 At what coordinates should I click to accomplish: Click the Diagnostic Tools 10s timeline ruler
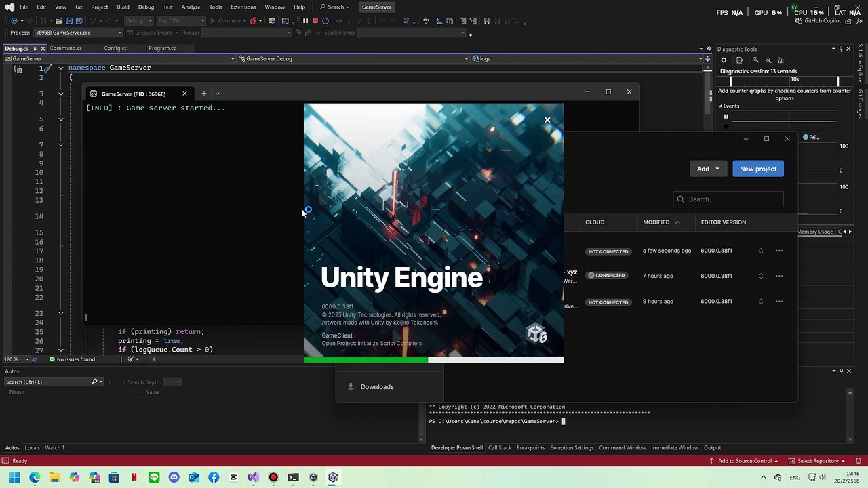(785, 81)
